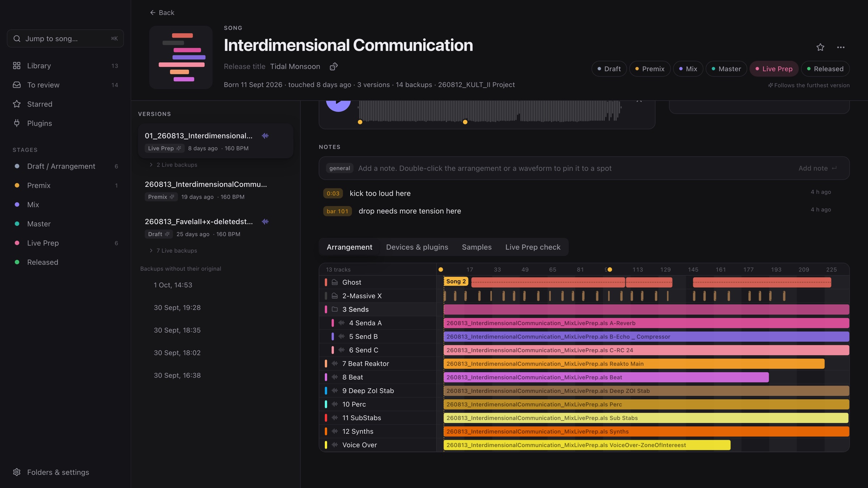Image resolution: width=868 pixels, height=488 pixels.
Task: Open the Plugins page
Action: 65,123
